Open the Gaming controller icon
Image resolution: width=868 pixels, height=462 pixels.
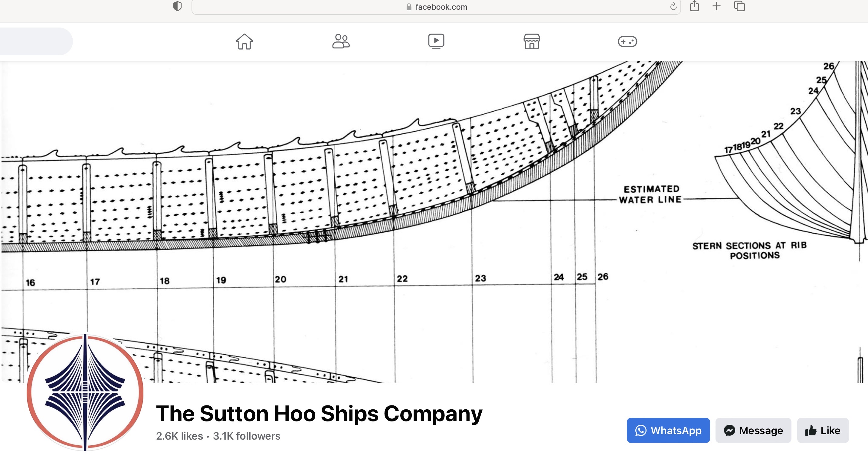627,41
